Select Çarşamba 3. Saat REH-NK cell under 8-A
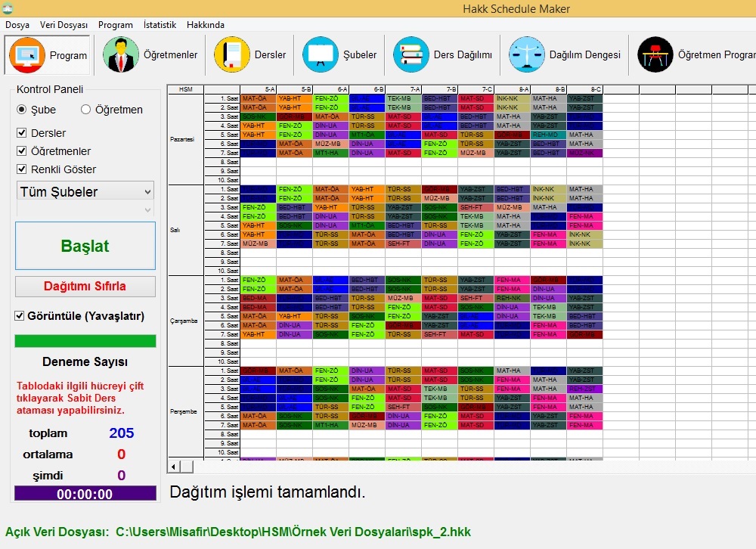 (512, 298)
